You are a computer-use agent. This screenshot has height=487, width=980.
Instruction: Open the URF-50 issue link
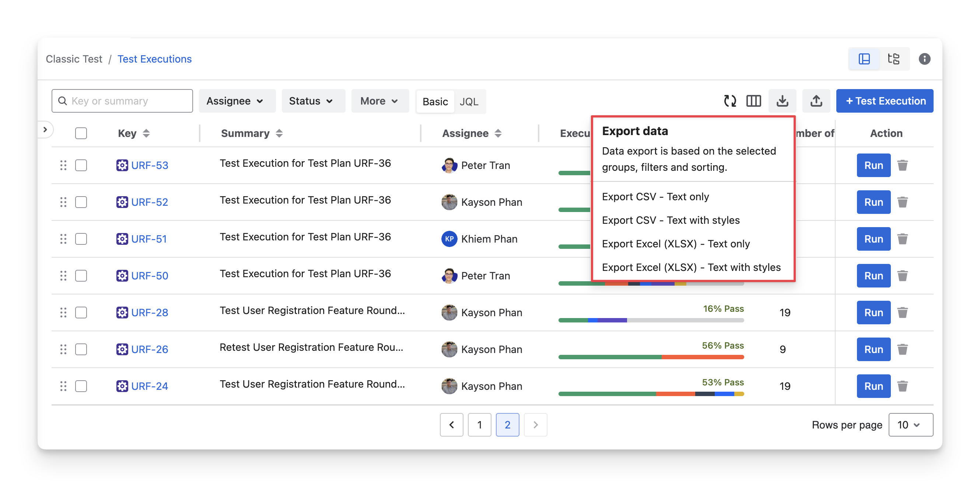[150, 276]
